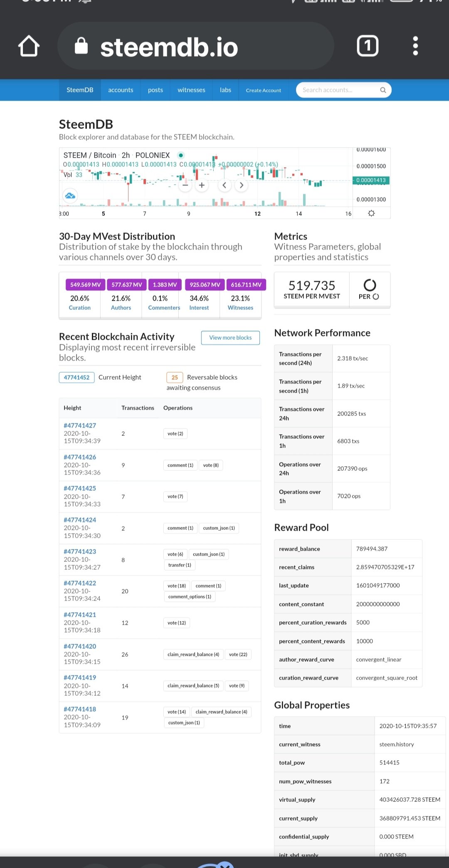Screen dimensions: 449x868
Task: Click the search magnifier icon
Action: pyautogui.click(x=383, y=90)
